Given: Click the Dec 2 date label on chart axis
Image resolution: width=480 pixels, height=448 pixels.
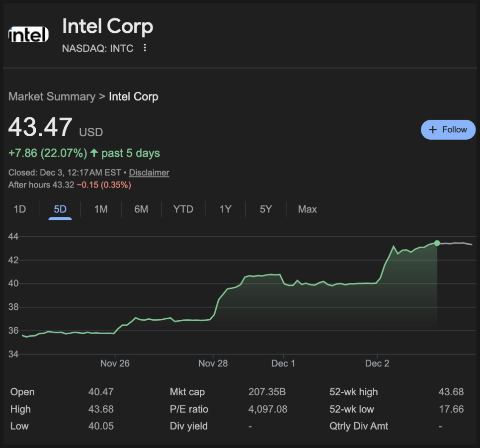Looking at the screenshot, I should click(377, 363).
